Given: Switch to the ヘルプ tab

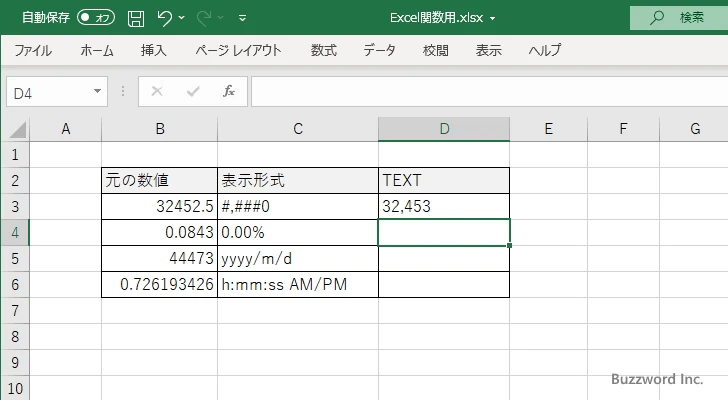Looking at the screenshot, I should [x=545, y=50].
